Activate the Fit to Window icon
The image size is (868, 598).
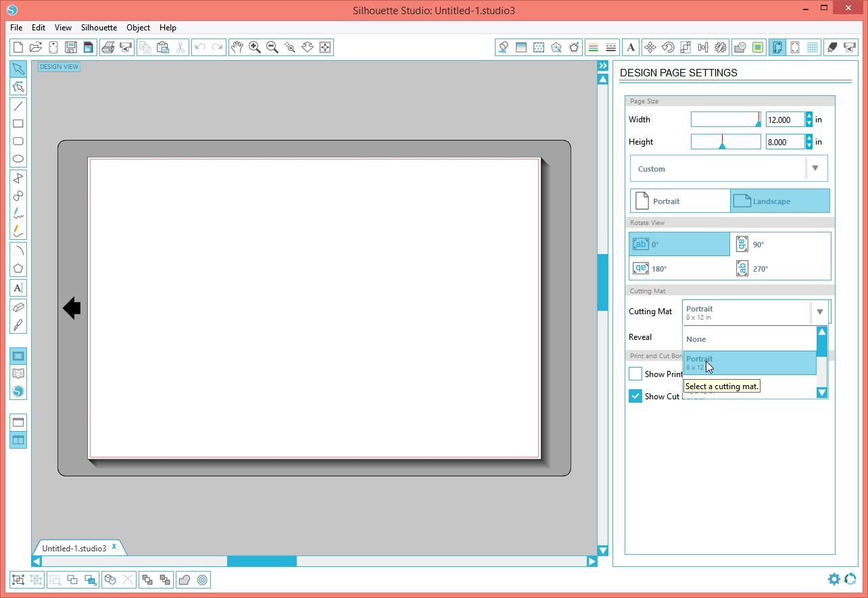[324, 47]
